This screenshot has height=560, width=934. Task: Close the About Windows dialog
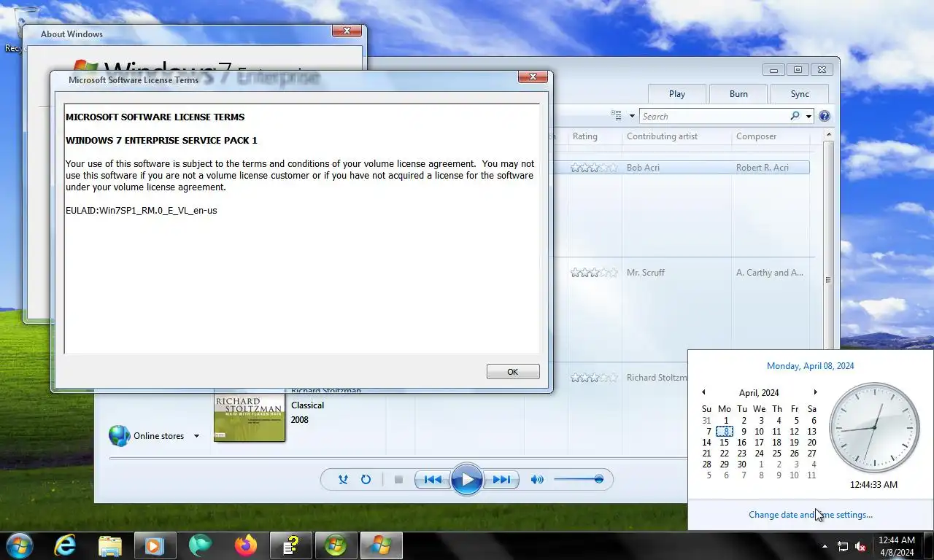point(347,31)
